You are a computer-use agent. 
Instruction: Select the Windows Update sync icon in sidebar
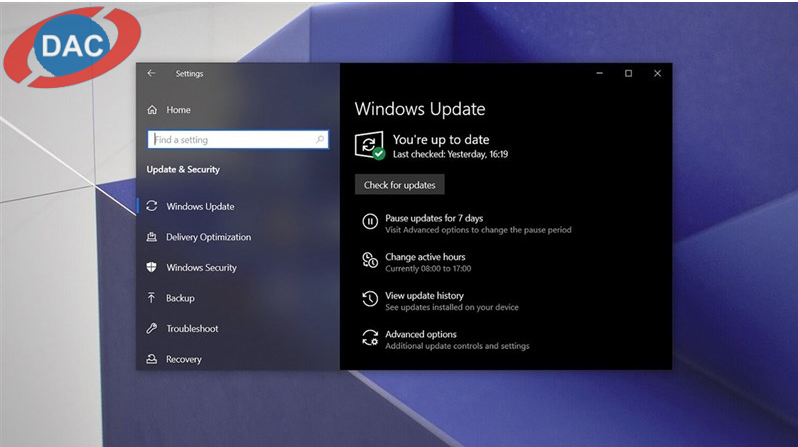(x=152, y=206)
